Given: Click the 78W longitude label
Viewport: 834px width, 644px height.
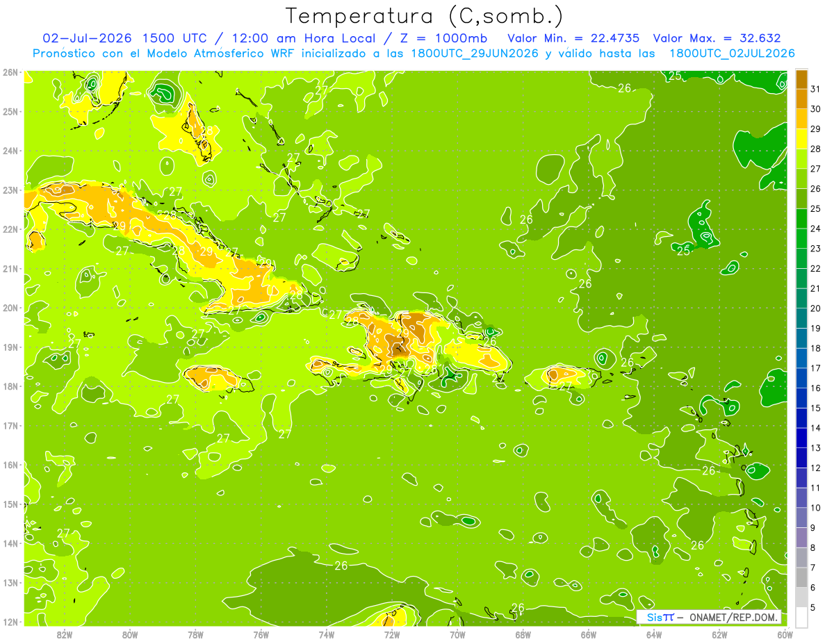Looking at the screenshot, I should tap(195, 634).
